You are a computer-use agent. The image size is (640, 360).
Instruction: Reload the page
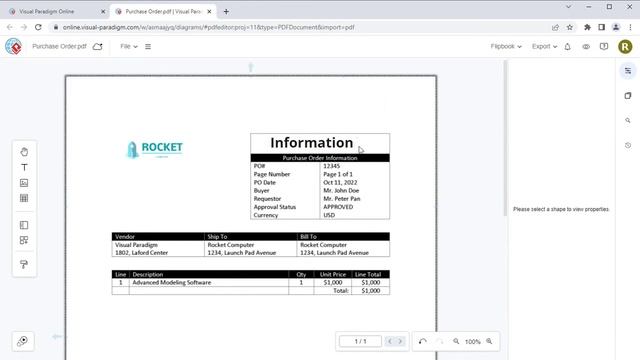[38, 27]
